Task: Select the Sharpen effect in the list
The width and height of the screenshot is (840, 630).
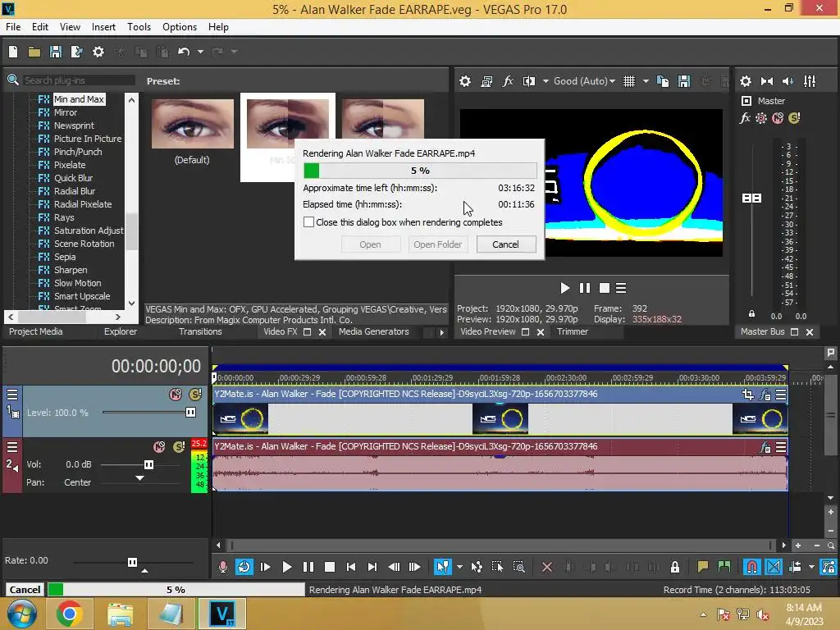Action: pos(71,270)
